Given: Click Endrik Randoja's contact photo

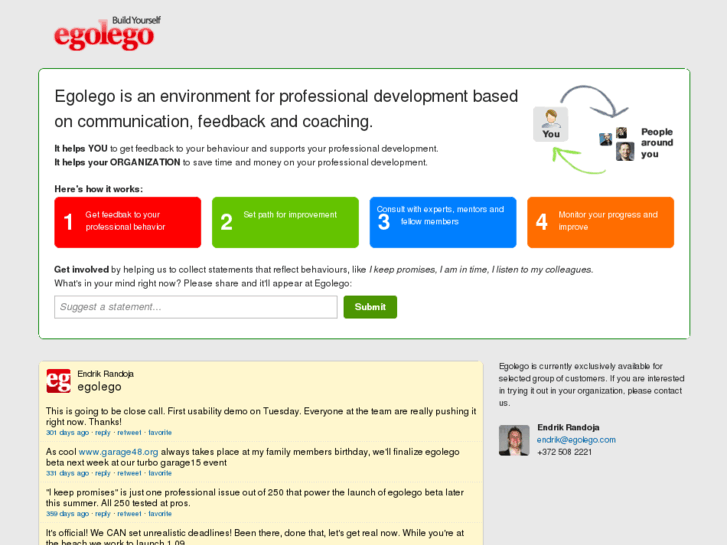Looking at the screenshot, I should click(514, 440).
